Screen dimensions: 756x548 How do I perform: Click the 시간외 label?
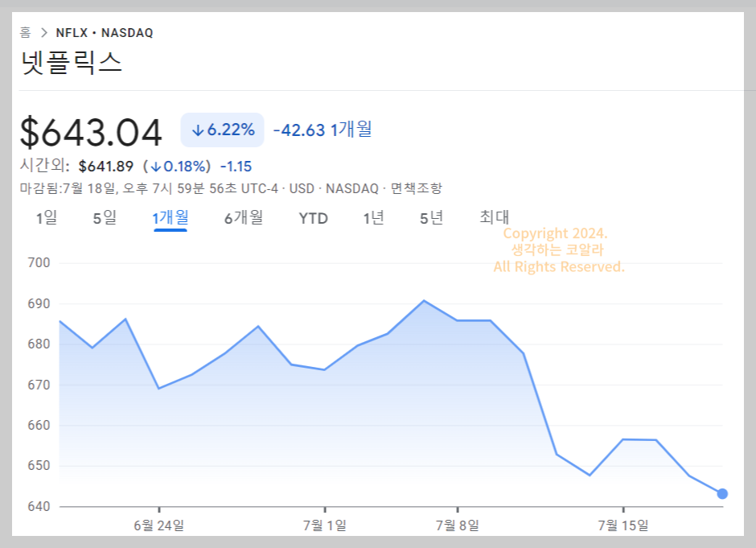[x=44, y=166]
